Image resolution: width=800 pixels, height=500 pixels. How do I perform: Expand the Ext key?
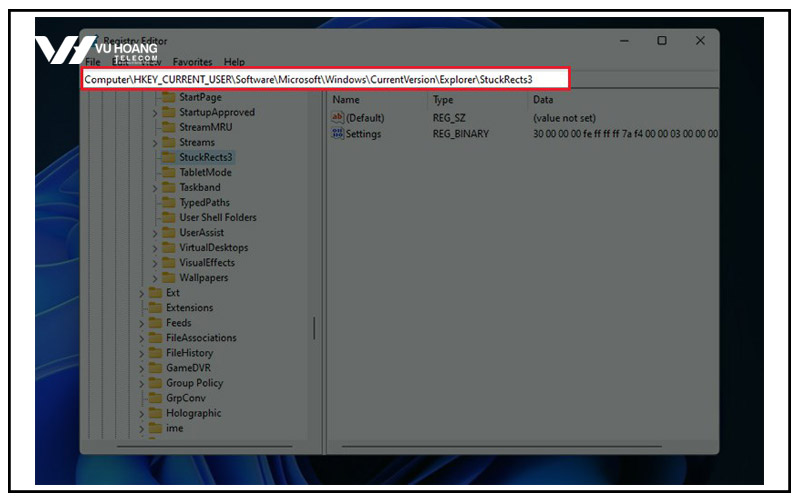click(141, 293)
